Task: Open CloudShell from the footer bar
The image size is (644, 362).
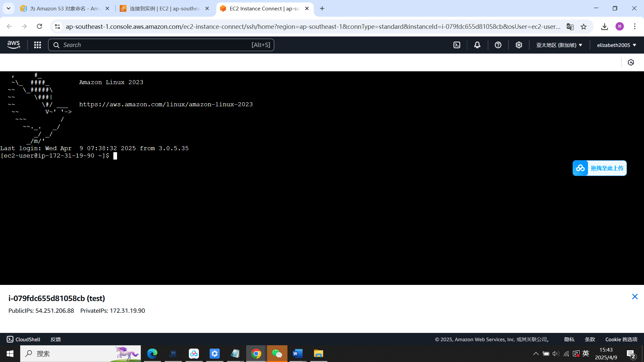Action: 23,339
